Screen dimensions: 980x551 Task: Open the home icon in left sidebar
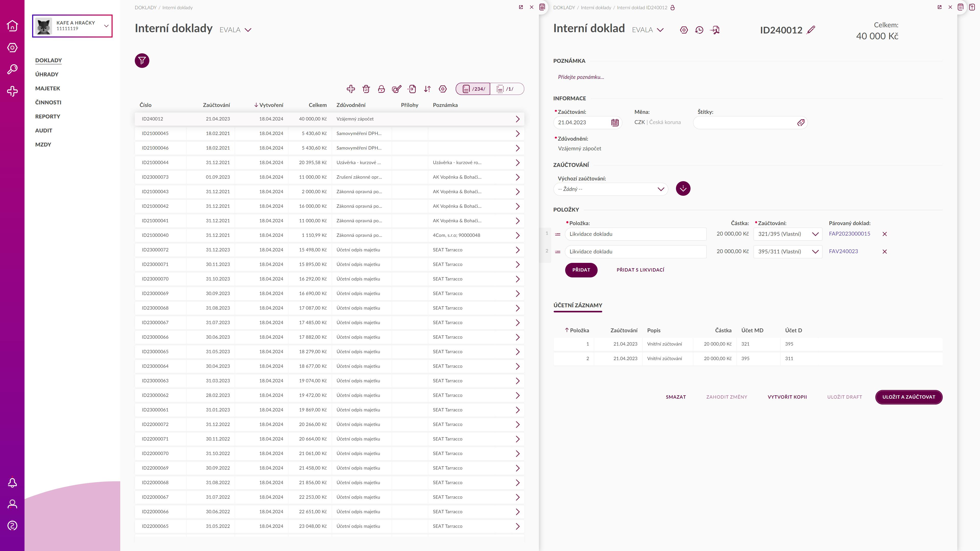[x=12, y=26]
